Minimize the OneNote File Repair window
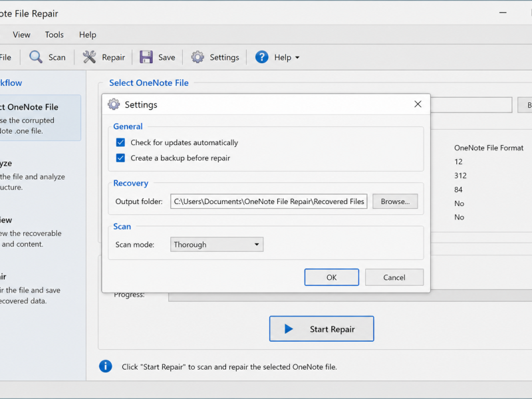Image resolution: width=532 pixels, height=399 pixels. (x=503, y=13)
